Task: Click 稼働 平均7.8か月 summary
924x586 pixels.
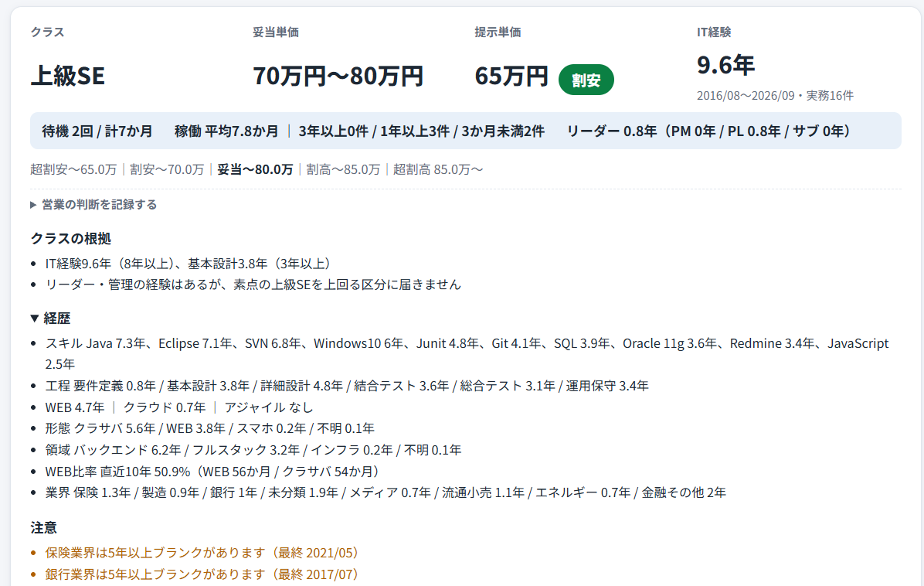Action: tap(226, 131)
